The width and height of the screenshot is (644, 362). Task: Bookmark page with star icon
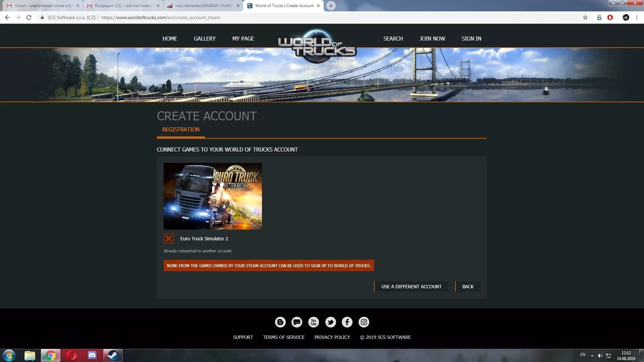[x=585, y=17]
